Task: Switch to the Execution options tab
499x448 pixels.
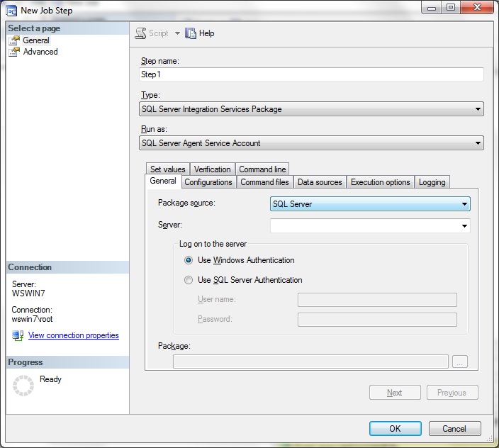Action: (x=381, y=182)
